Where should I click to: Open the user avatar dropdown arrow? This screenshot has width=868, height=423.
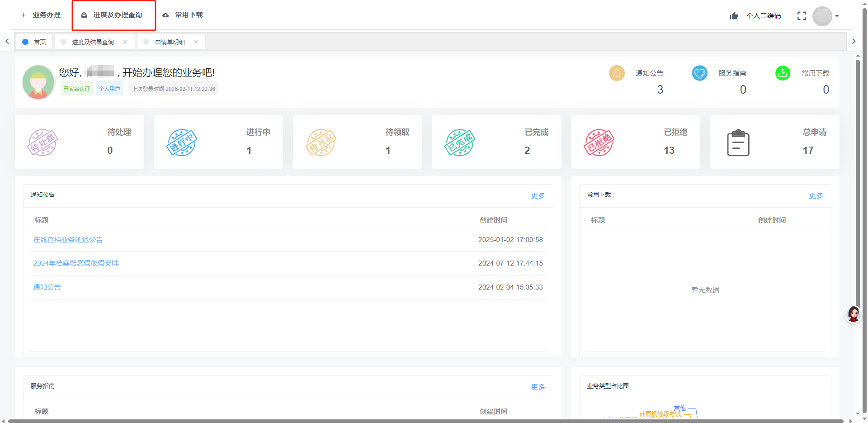coord(837,16)
